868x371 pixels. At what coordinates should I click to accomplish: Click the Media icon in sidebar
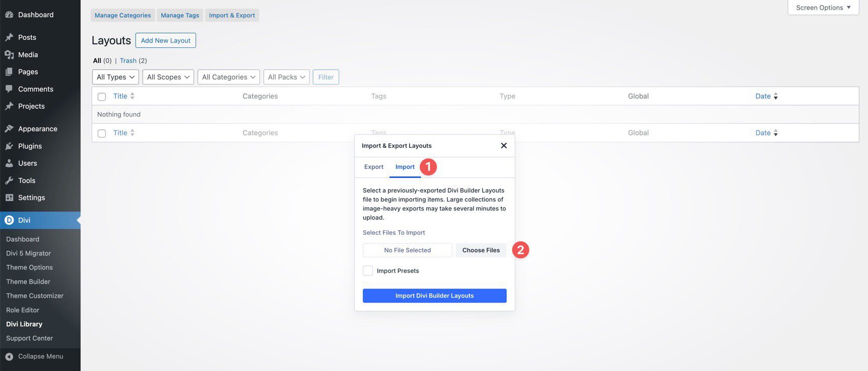tap(9, 54)
